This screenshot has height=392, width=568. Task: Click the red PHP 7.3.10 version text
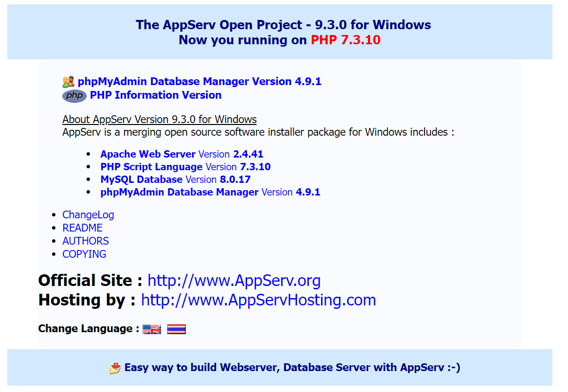[345, 40]
